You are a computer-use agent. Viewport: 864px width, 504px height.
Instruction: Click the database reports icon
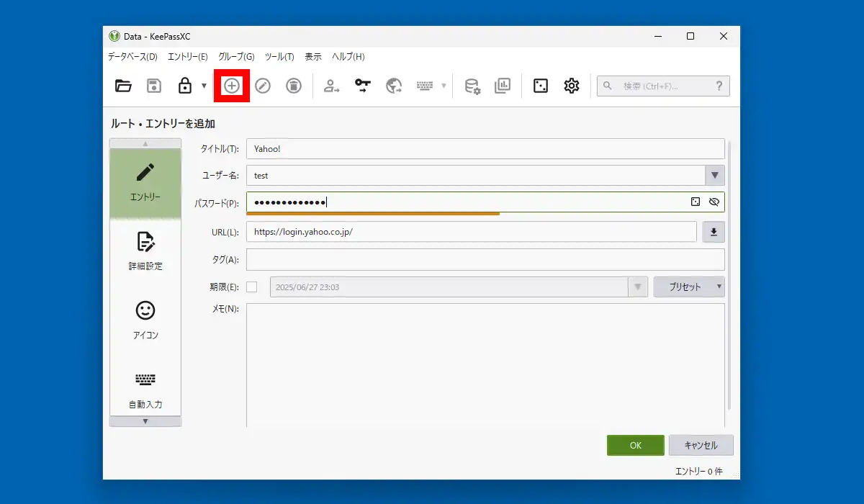click(502, 86)
